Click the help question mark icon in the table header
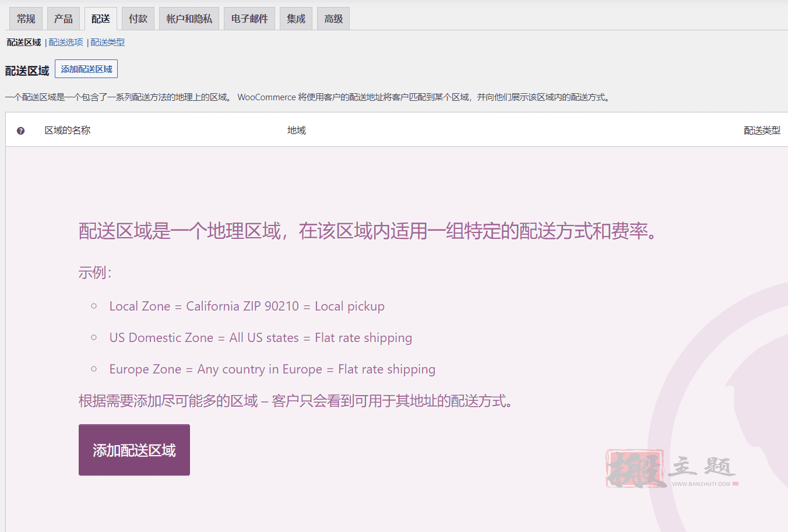The width and height of the screenshot is (788, 532). (20, 131)
